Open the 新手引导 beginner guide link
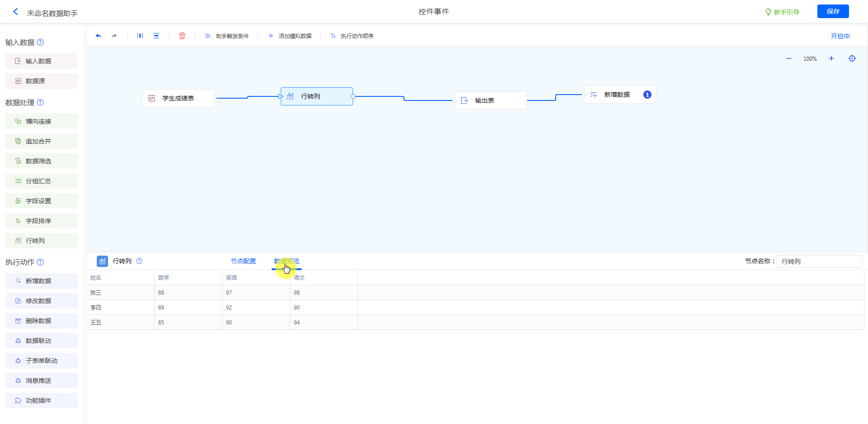The image size is (868, 424). pos(782,12)
